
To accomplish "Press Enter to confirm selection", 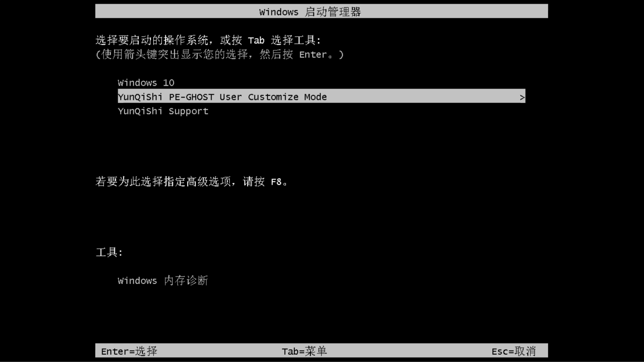I will (129, 351).
